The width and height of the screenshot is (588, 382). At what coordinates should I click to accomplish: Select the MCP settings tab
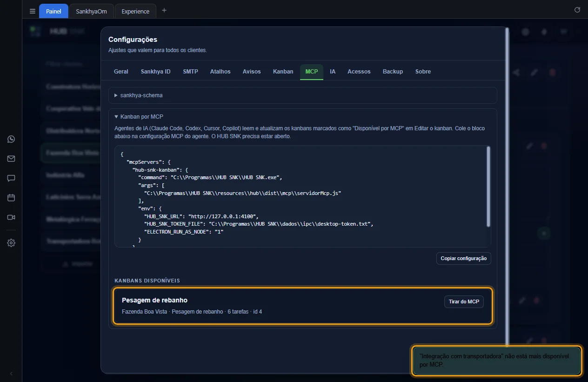(312, 72)
